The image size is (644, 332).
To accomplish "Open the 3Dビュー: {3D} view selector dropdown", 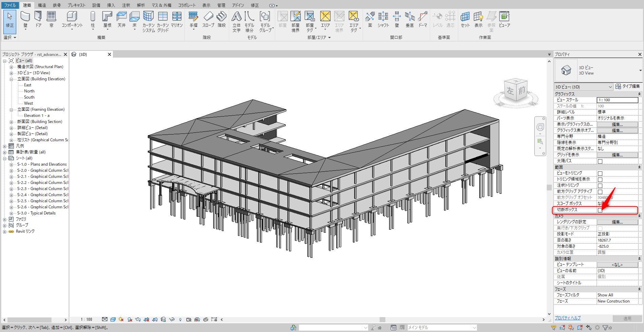I will (x=584, y=87).
